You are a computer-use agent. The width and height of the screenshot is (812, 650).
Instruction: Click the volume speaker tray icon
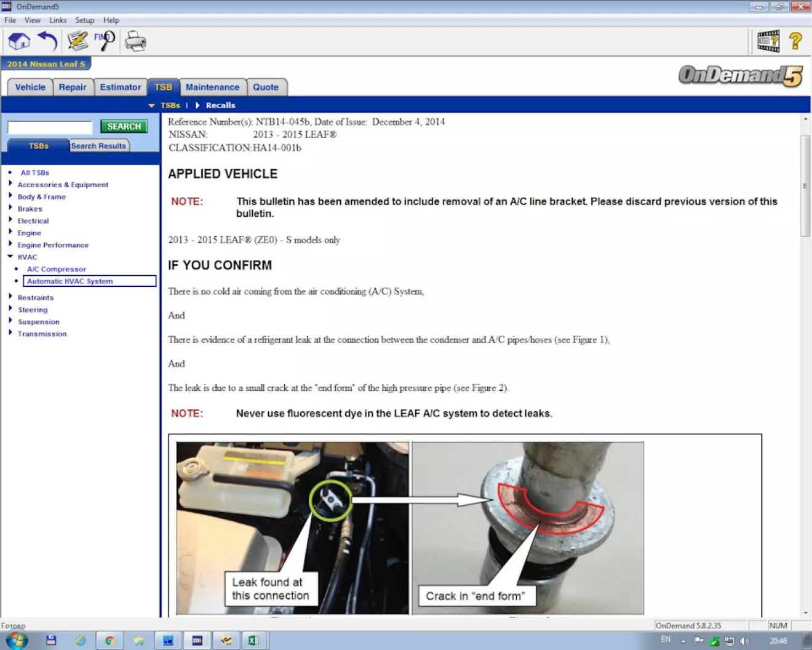(744, 641)
